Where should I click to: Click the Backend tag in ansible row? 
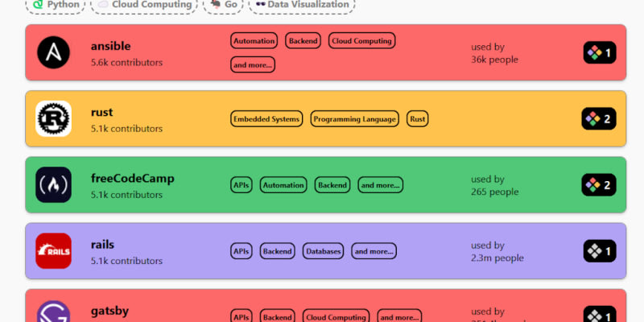303,41
